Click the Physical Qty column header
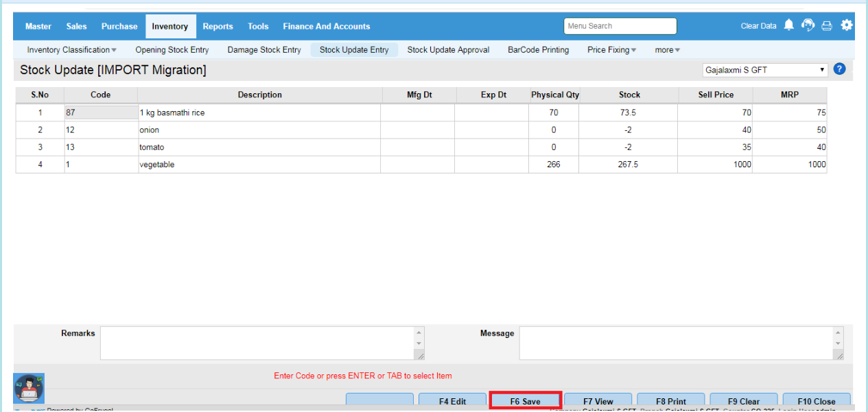Viewport: 868px width, 412px height. click(x=555, y=95)
